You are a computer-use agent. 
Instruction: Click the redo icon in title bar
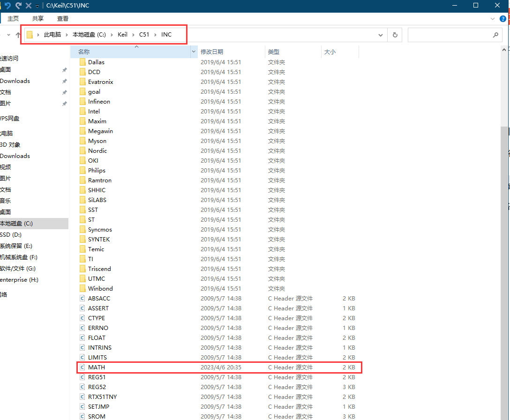point(18,6)
